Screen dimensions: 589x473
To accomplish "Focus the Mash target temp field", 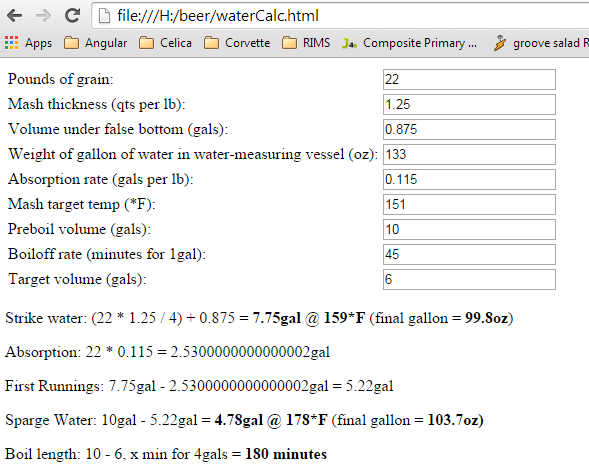I will point(469,204).
